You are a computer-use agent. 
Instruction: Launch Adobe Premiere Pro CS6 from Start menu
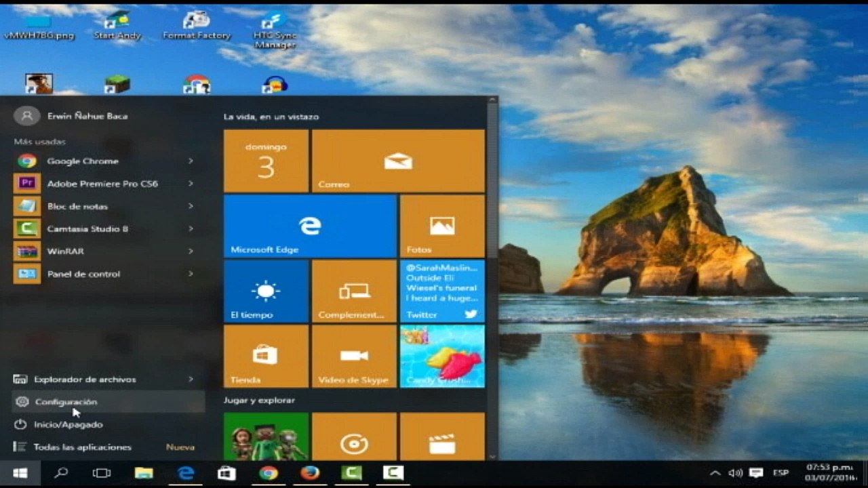[x=108, y=184]
